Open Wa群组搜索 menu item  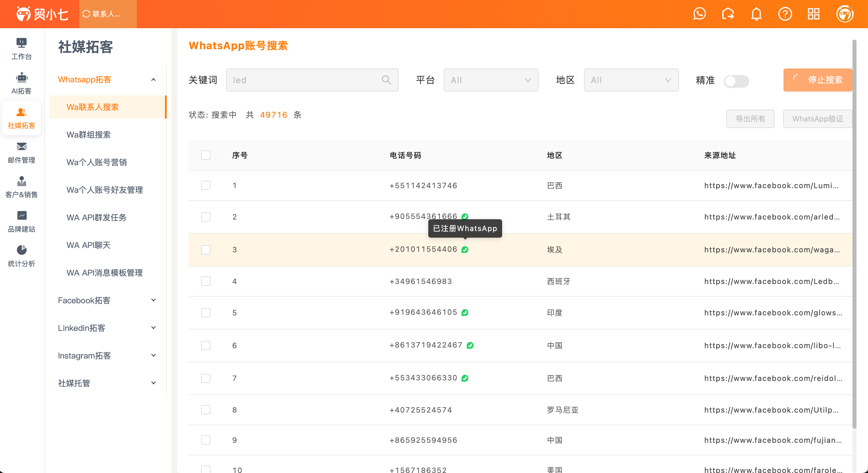tap(107, 135)
